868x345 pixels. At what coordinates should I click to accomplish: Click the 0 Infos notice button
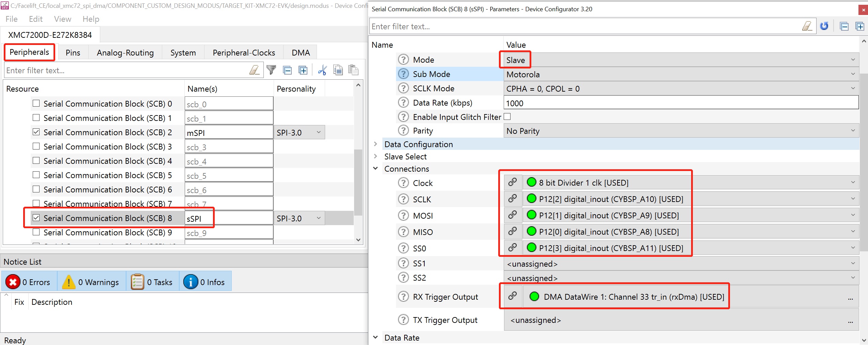pos(205,282)
